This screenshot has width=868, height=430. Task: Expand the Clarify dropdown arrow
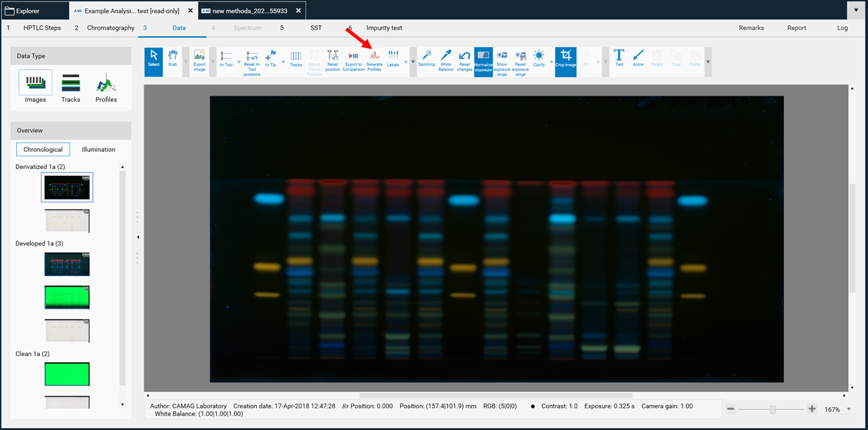550,62
